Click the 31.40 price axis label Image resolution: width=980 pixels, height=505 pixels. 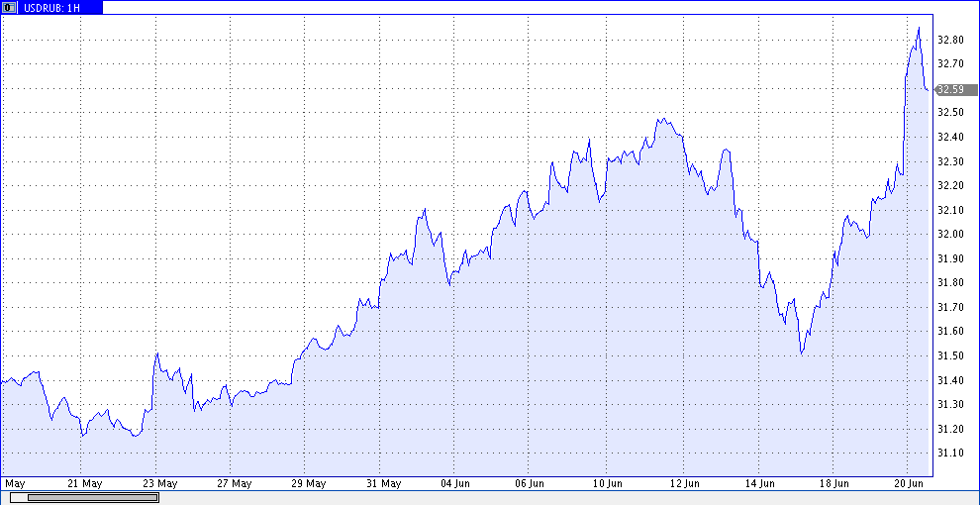tap(950, 380)
